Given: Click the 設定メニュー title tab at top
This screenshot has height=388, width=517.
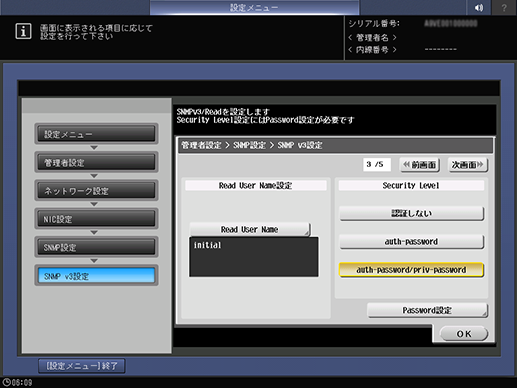Looking at the screenshot, I should pyautogui.click(x=254, y=7).
